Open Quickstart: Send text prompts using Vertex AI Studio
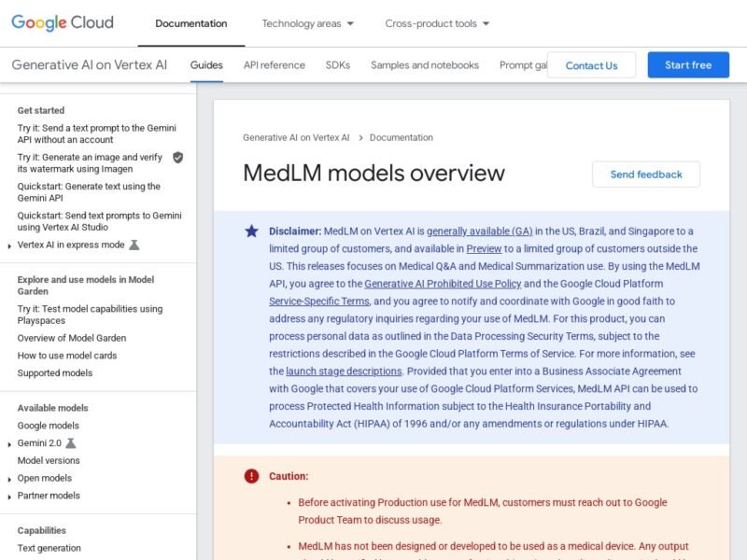 pos(99,221)
